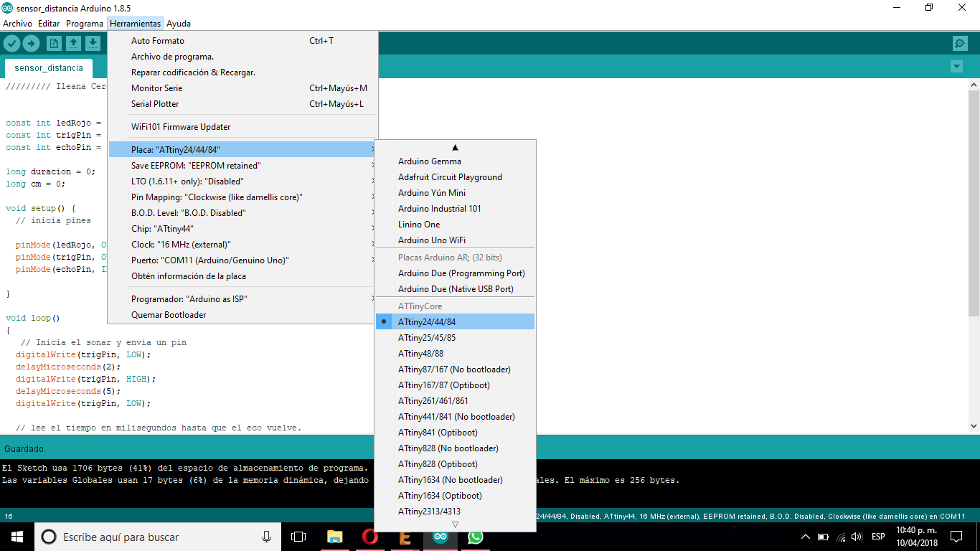Screen dimensions: 980x551
Task: Select ATtiny441/841 (No bootloader) board
Action: (455, 417)
